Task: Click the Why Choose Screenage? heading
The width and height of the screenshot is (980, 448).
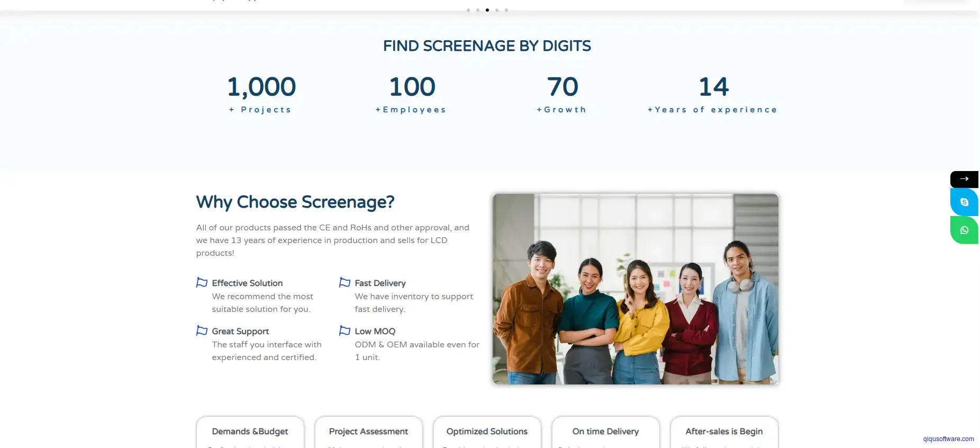Action: 295,202
